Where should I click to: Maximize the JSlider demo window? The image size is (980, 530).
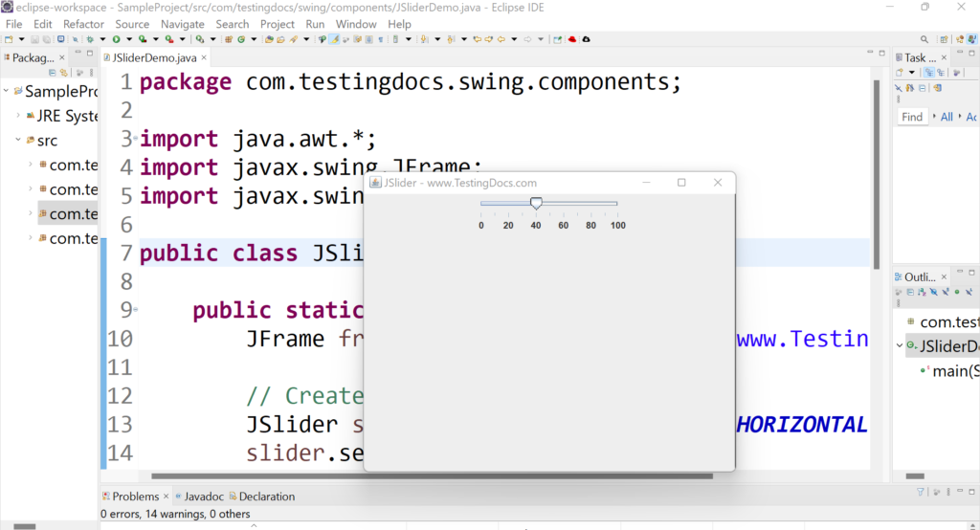click(x=681, y=183)
